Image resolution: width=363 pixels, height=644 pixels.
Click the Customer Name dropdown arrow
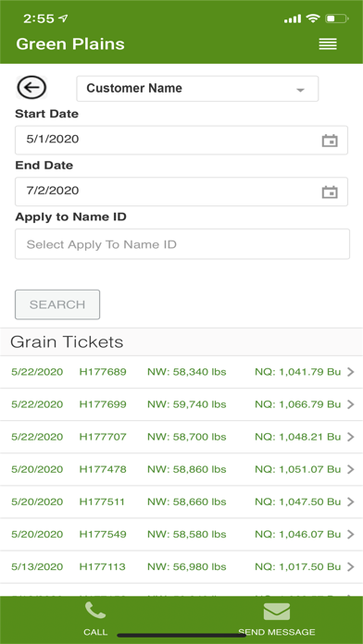[301, 90]
